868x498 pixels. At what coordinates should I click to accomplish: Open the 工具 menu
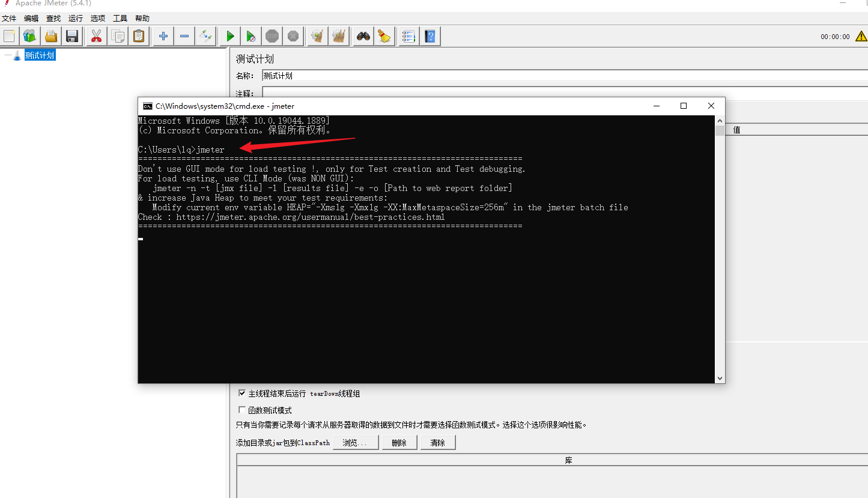coord(120,19)
